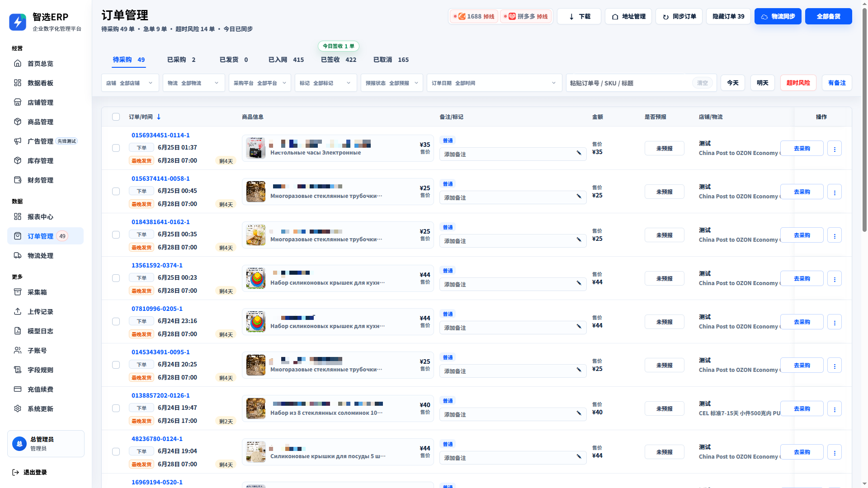Open 商品管理 box icon
868x488 pixels.
pos(18,122)
